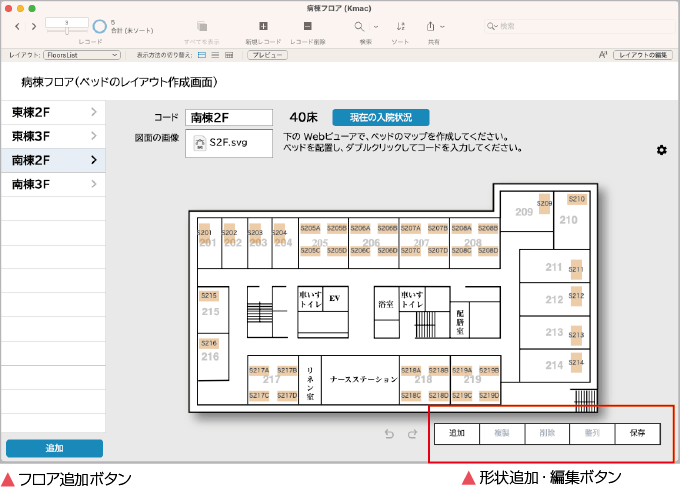
Task: Click the redo arrow below floor map
Action: tap(412, 434)
